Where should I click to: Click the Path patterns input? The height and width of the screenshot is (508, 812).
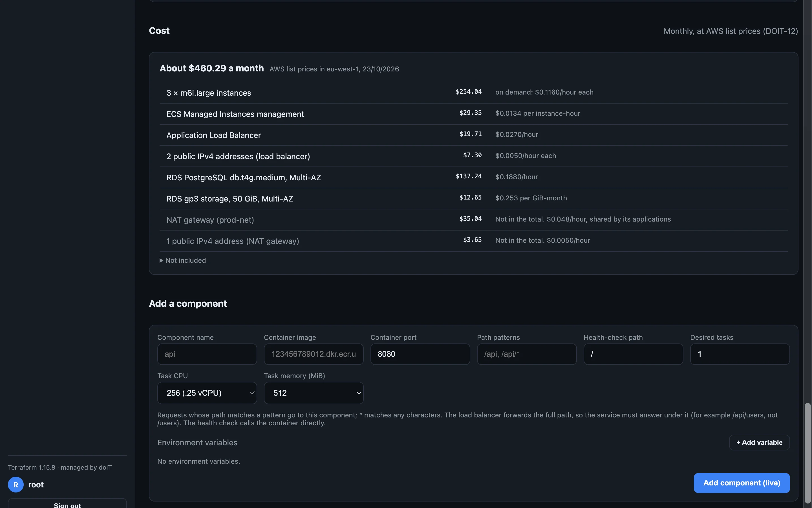(x=527, y=354)
